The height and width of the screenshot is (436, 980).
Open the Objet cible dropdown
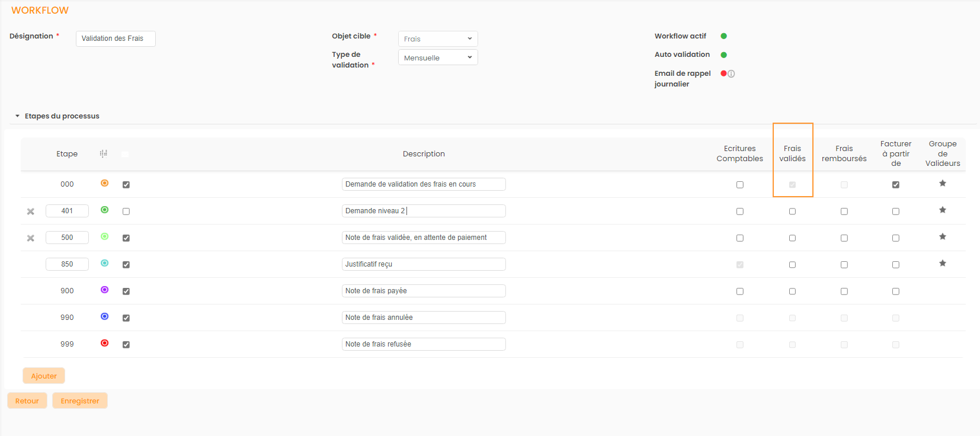pyautogui.click(x=438, y=39)
